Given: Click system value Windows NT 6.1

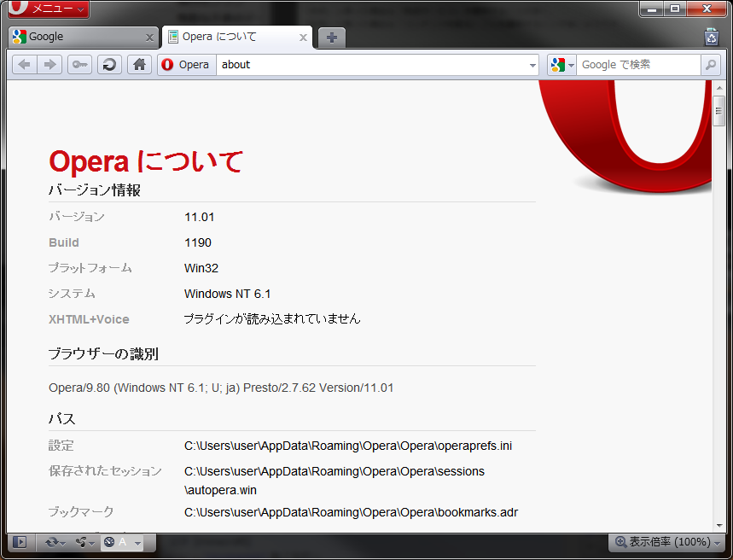Looking at the screenshot, I should [x=227, y=294].
